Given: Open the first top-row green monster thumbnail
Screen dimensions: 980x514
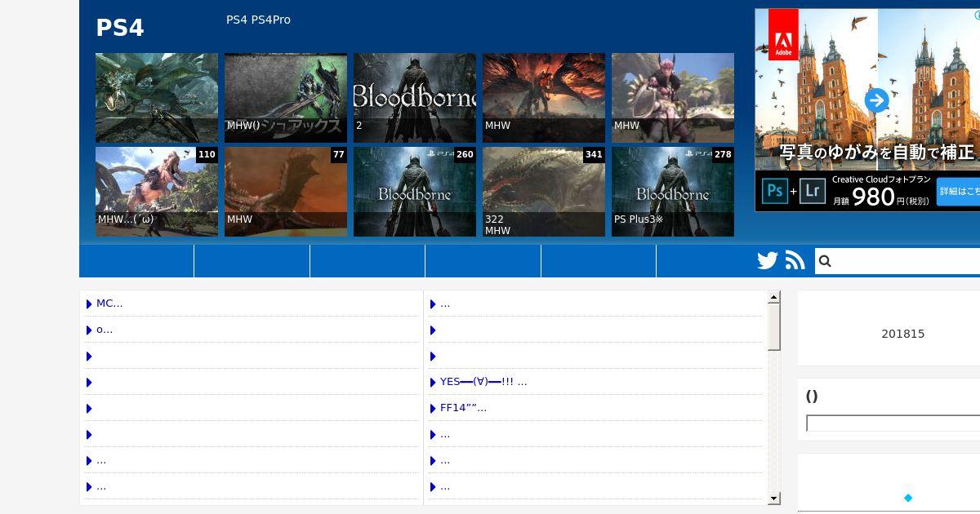Looking at the screenshot, I should [157, 98].
